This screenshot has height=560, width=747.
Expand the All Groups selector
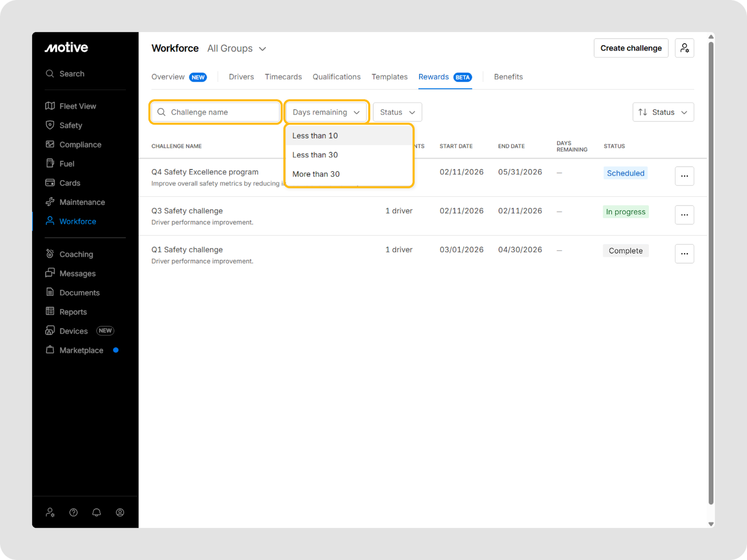click(237, 49)
